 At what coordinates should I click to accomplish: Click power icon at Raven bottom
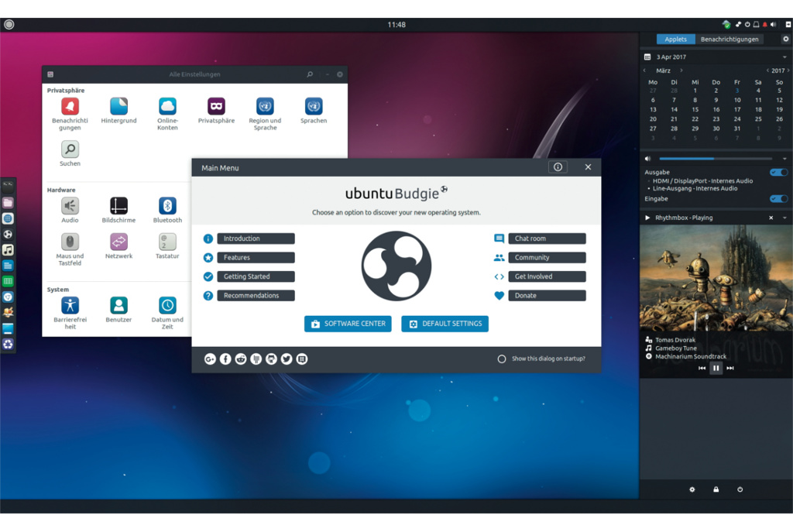point(740,489)
